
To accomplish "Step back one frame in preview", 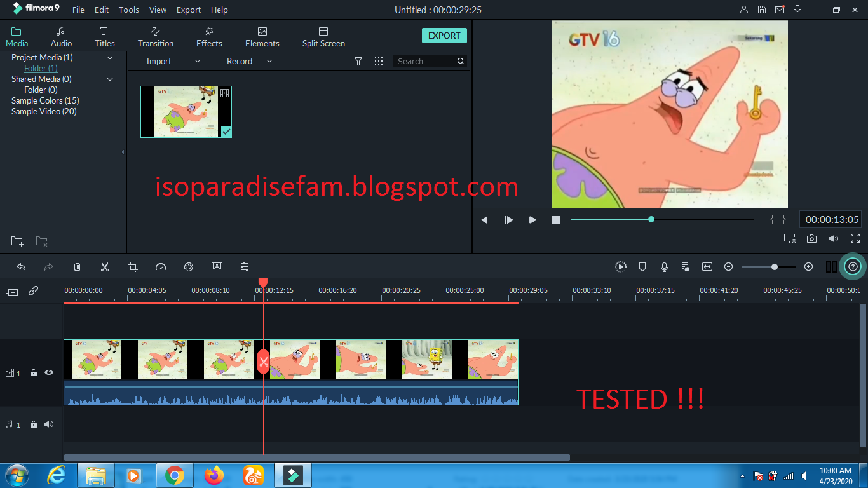I will coord(485,220).
